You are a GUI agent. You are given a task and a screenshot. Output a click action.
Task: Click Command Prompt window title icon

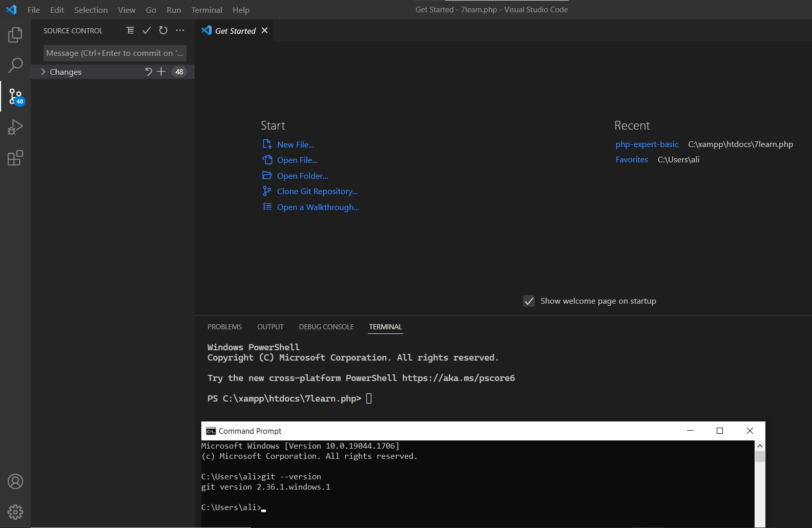click(x=211, y=431)
